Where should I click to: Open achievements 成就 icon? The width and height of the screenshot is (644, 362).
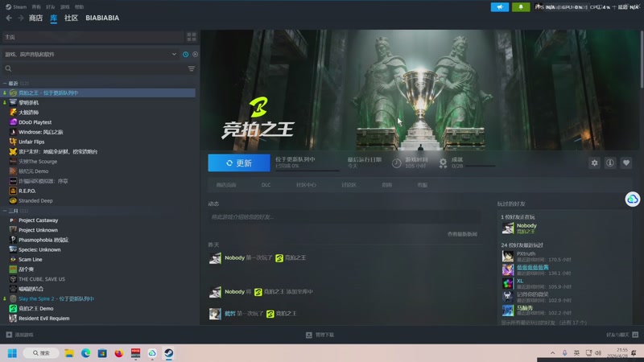coord(443,163)
